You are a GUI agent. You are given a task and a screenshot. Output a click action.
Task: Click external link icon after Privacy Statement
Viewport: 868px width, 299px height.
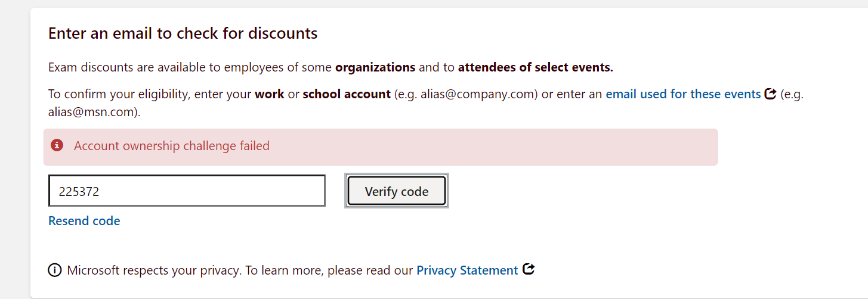(528, 269)
